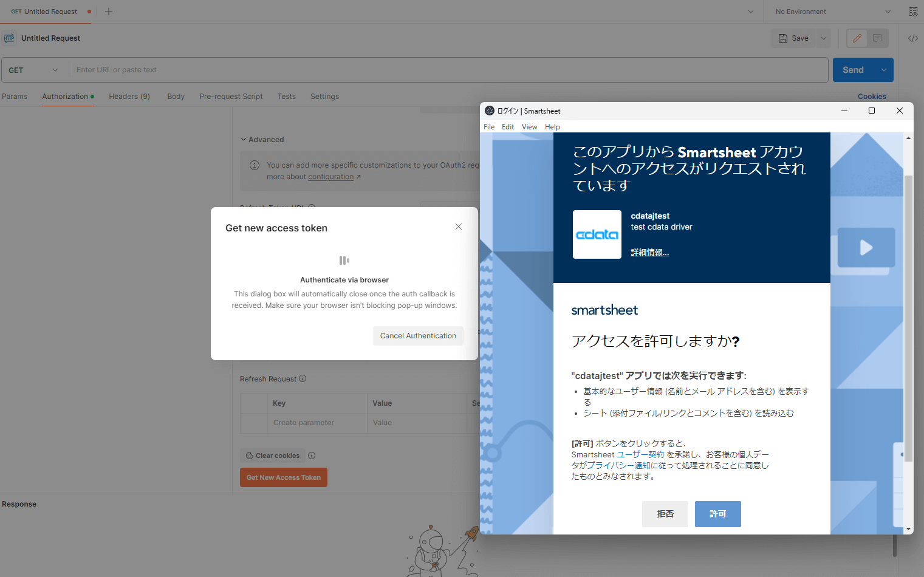
Task: Open the 詳細情報 details link
Action: tap(649, 252)
